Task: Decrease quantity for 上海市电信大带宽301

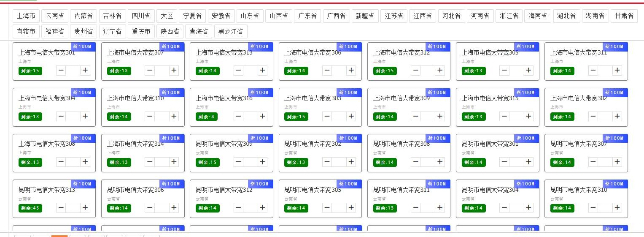Action: [61, 70]
